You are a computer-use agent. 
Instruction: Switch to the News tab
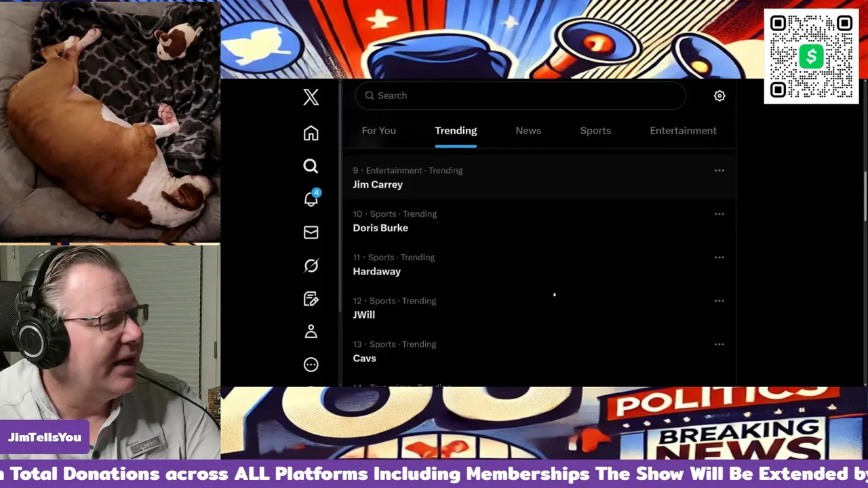coord(528,131)
